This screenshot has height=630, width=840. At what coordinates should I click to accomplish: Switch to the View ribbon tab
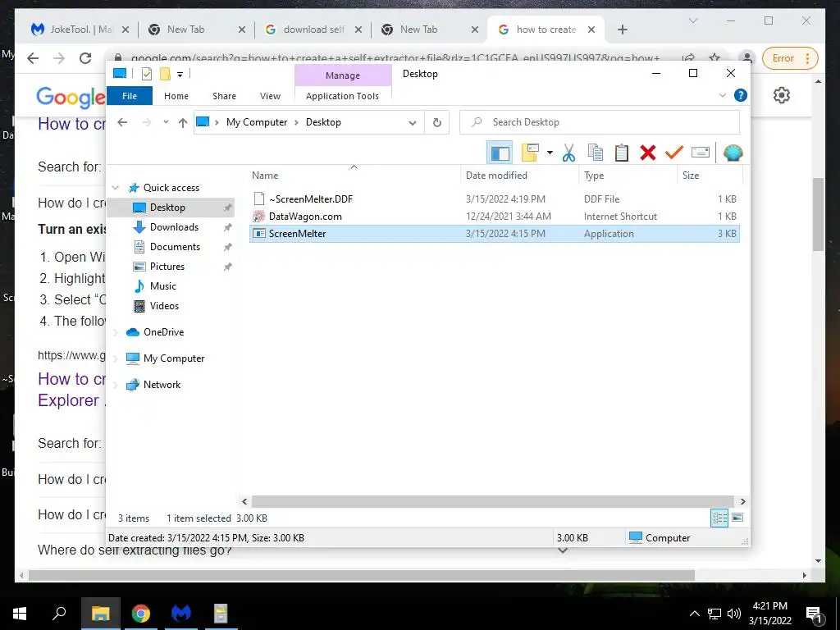270,96
